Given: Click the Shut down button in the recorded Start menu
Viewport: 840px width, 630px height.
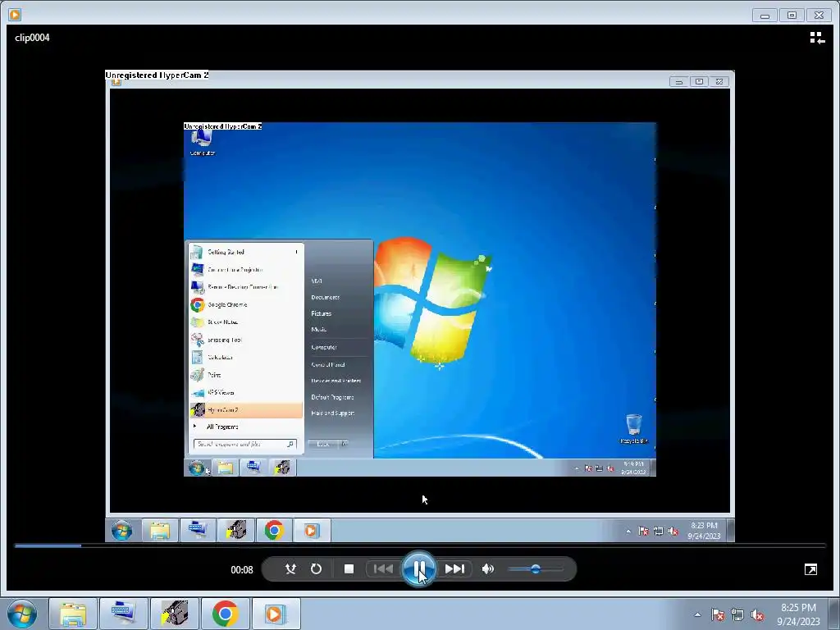Looking at the screenshot, I should (323, 444).
